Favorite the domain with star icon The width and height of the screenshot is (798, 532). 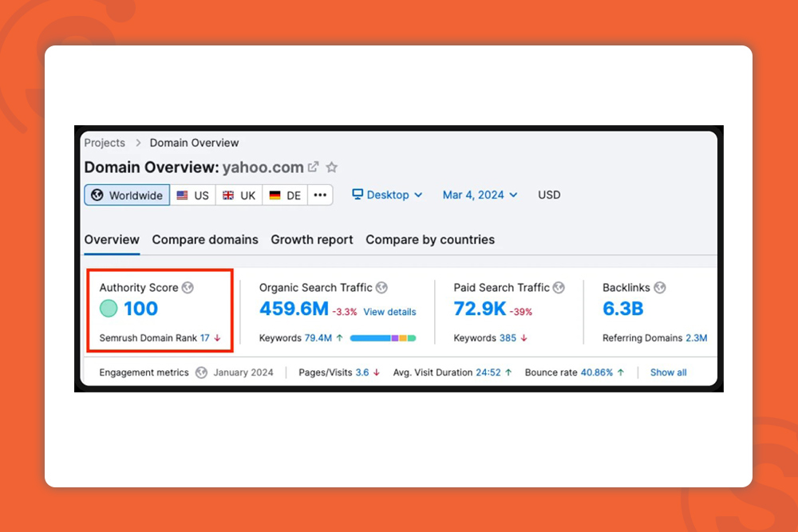(x=332, y=167)
